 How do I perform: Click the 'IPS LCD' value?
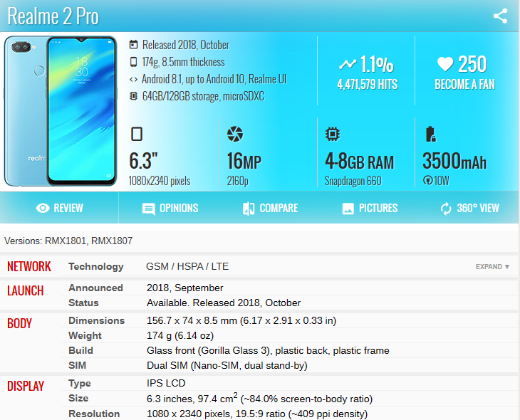166,383
